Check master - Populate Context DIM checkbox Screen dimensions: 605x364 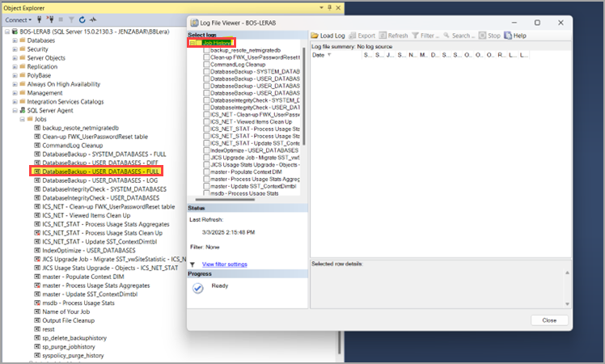(206, 171)
